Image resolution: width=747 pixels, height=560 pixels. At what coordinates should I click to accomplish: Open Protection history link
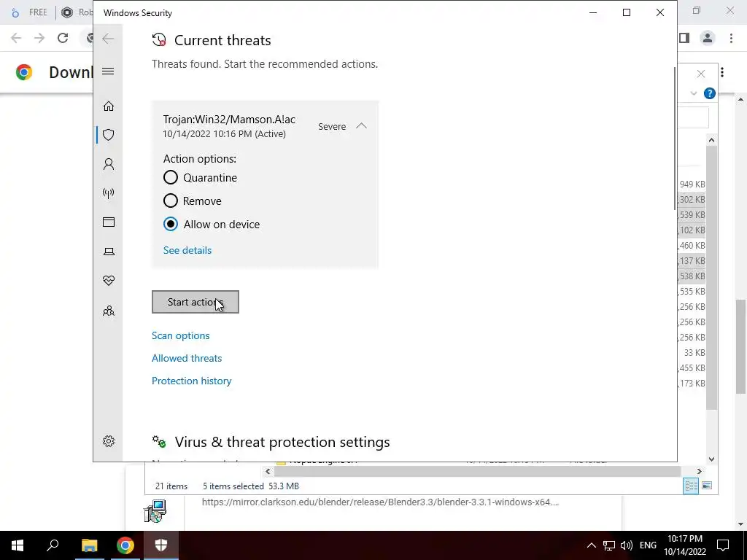[192, 381]
